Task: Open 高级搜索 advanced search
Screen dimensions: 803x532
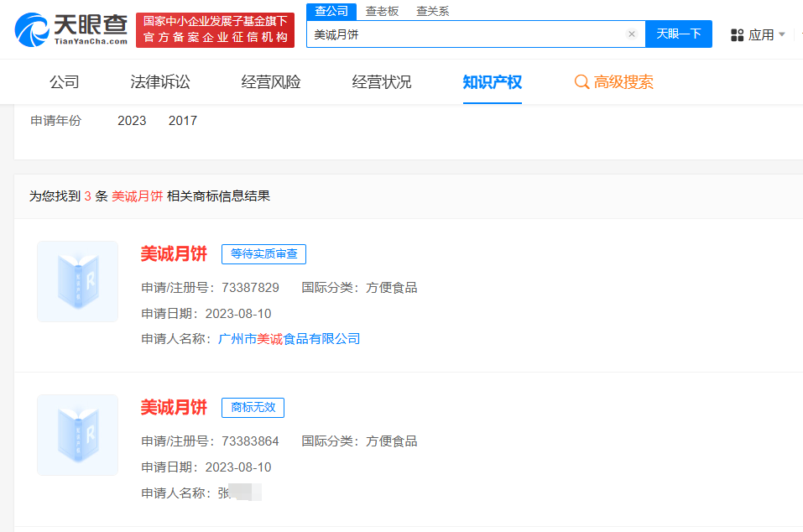Action: [x=614, y=82]
